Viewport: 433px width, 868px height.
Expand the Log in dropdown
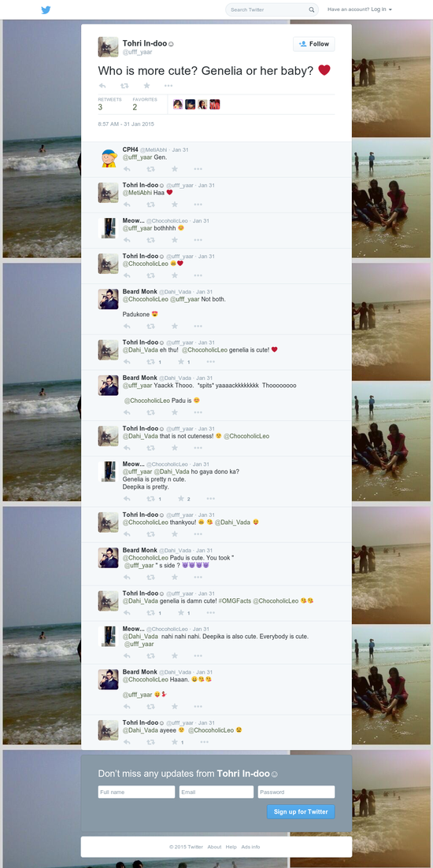(x=382, y=9)
